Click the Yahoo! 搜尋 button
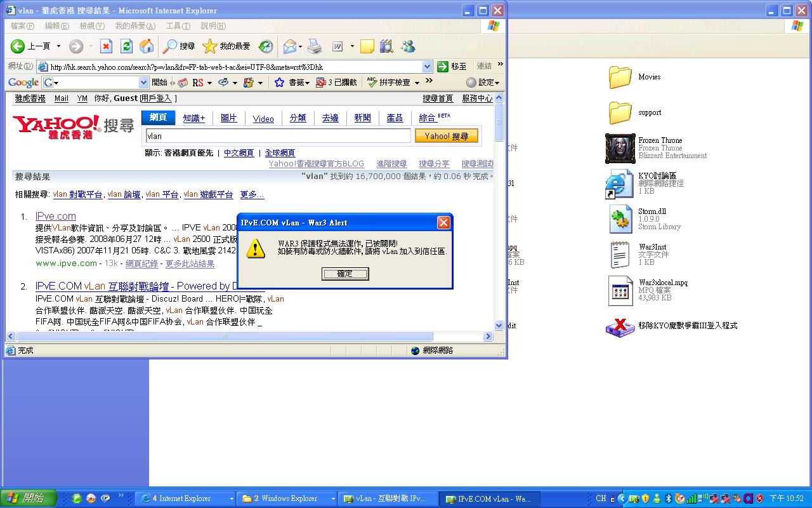The height and width of the screenshot is (508, 812). tap(447, 136)
